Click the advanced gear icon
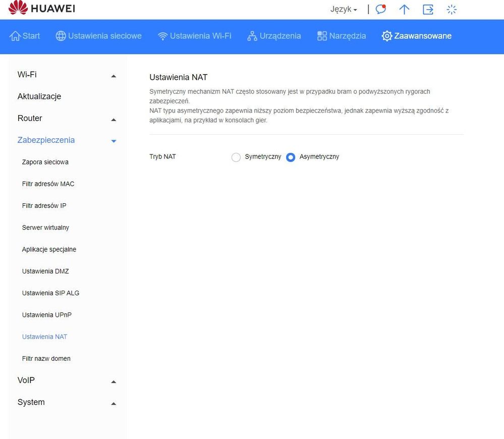 pyautogui.click(x=386, y=36)
